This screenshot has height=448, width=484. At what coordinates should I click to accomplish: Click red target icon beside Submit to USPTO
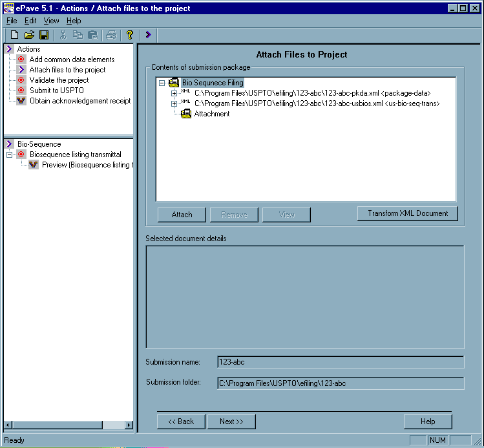tap(21, 90)
